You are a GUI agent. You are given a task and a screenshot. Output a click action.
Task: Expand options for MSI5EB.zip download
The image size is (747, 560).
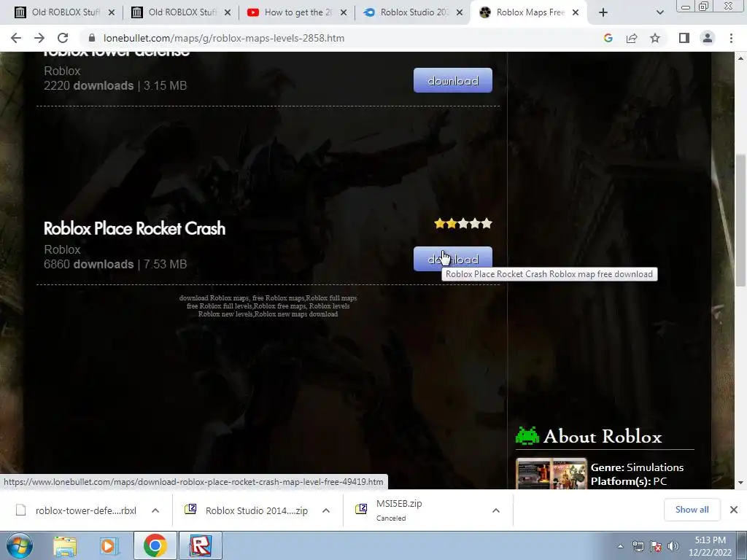click(x=496, y=510)
